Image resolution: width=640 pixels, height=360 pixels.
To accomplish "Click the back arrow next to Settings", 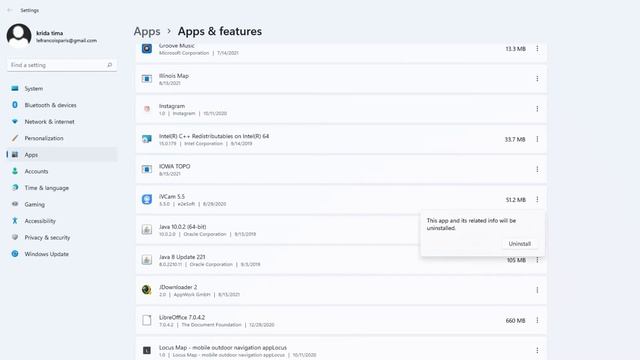I will coord(10,10).
